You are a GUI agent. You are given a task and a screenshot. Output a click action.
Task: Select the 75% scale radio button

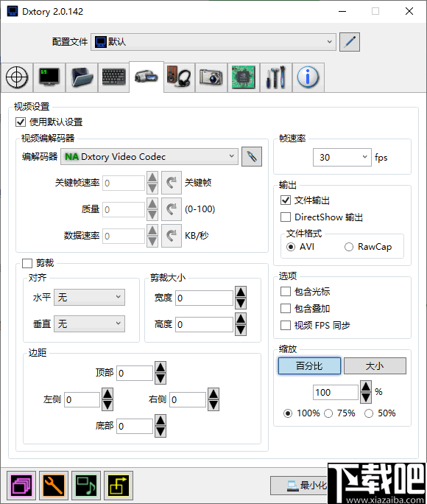(x=328, y=413)
